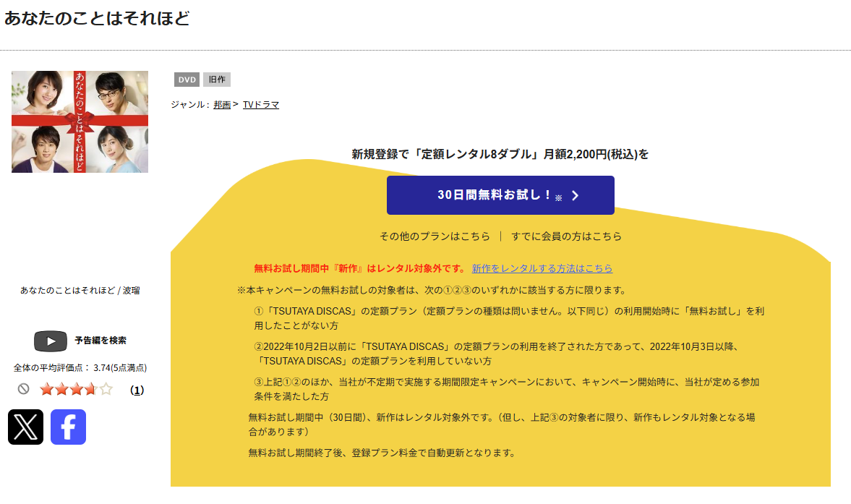Screen dimensions: 851x504
Task: Select the 旧作 badge
Action: coord(217,80)
